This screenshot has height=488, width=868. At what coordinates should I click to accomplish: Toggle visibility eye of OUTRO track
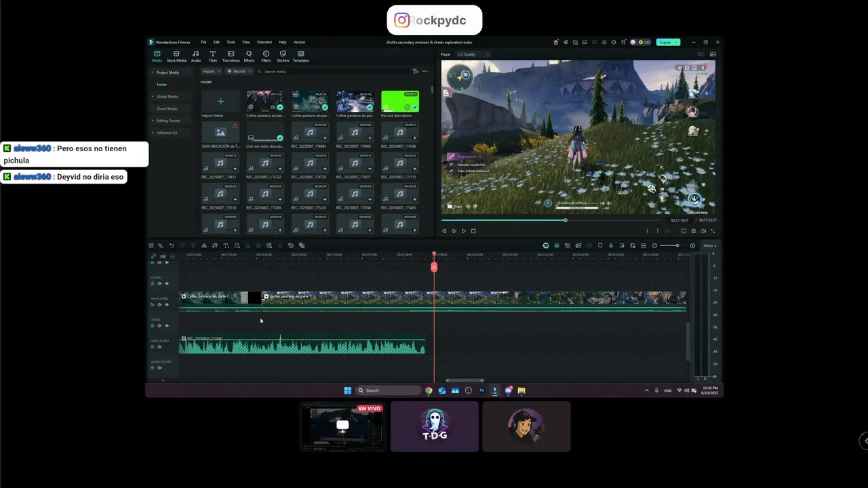click(167, 283)
